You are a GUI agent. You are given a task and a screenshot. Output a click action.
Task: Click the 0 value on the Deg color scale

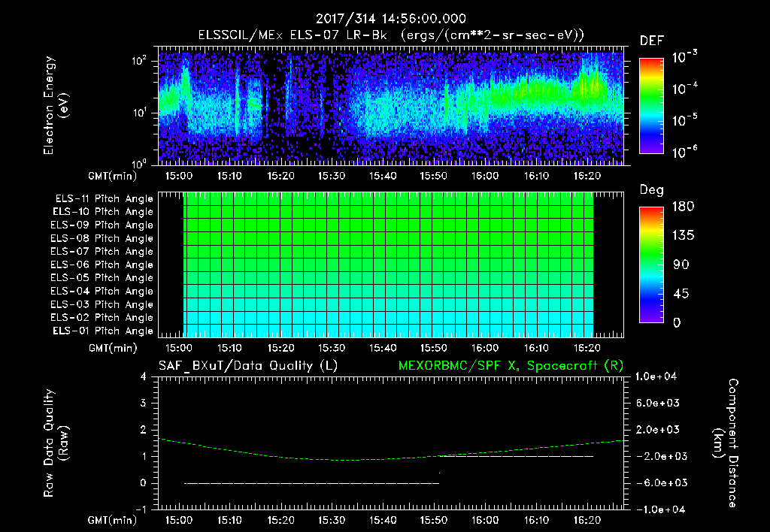coord(678,323)
